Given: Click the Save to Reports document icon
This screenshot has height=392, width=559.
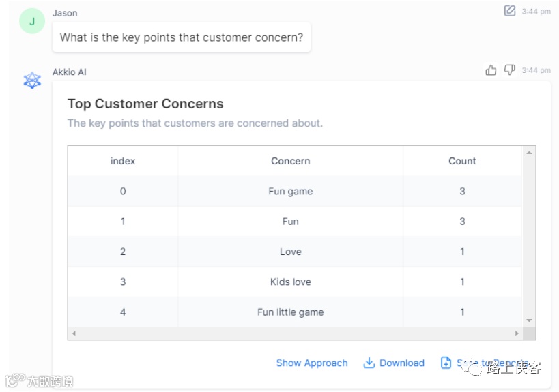Looking at the screenshot, I should (x=446, y=363).
